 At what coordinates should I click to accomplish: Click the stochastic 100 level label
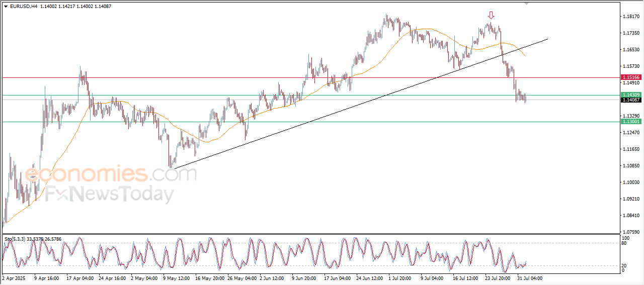coord(626,238)
